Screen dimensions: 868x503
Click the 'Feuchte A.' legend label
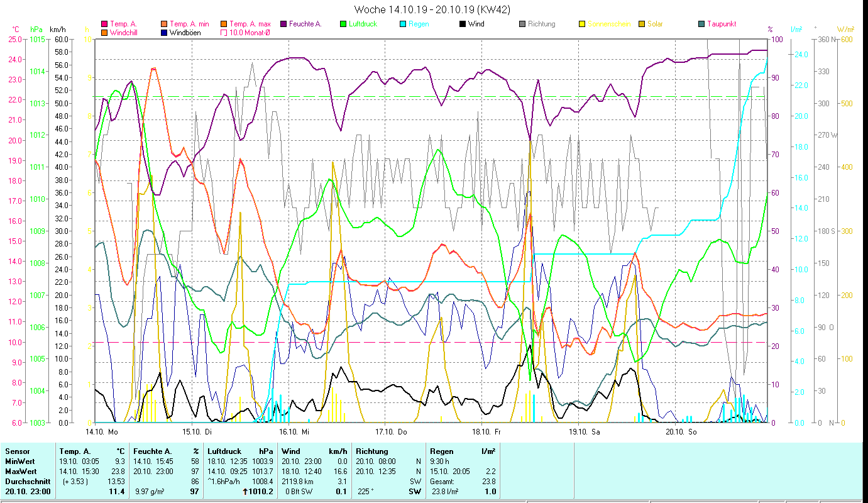(305, 24)
